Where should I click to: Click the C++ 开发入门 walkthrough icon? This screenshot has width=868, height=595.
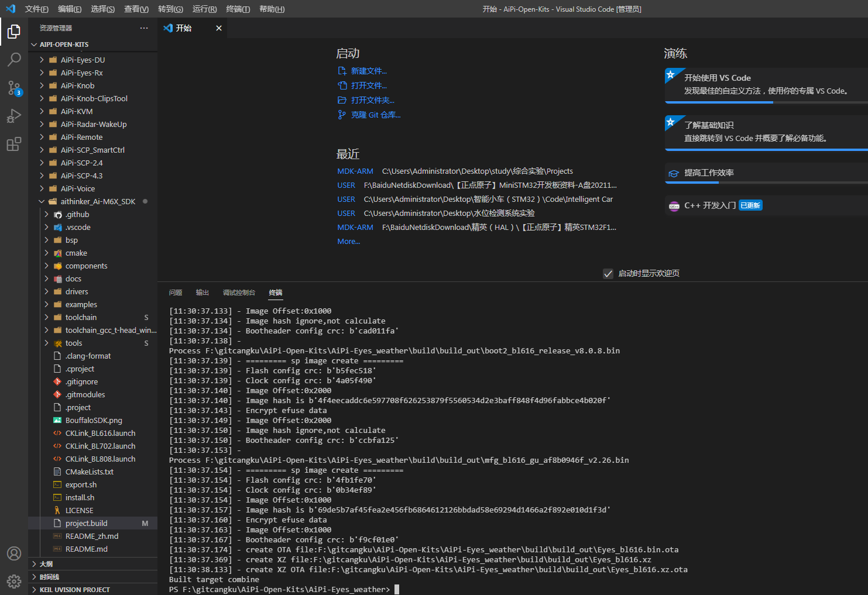point(674,206)
